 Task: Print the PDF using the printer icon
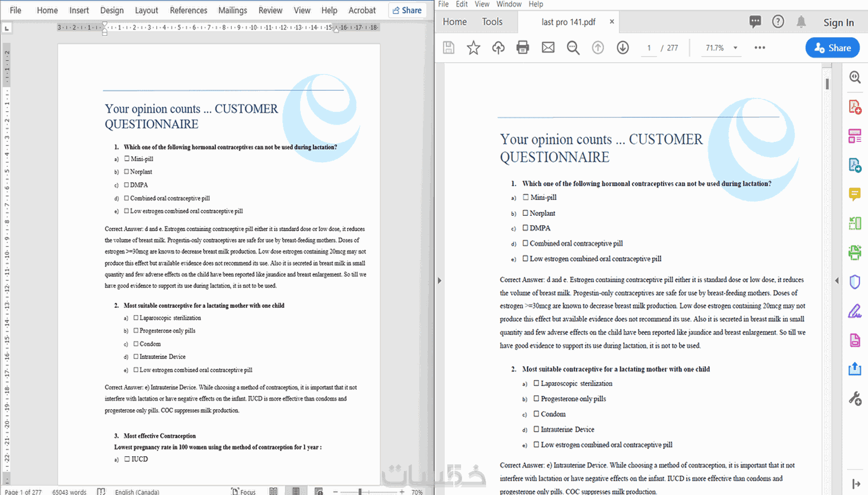[x=523, y=47]
